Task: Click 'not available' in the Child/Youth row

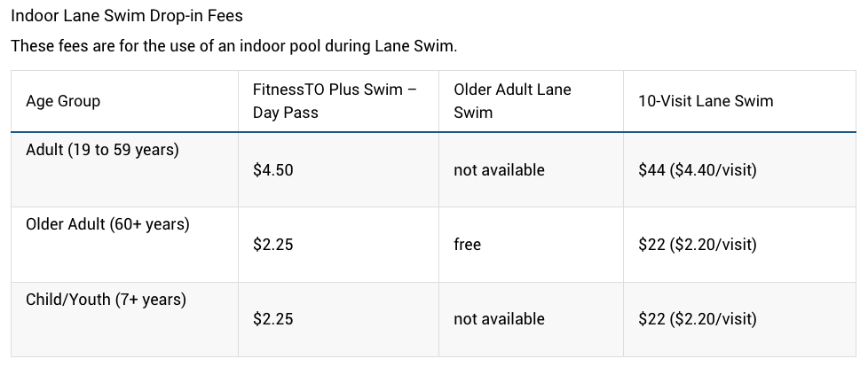Action: pos(500,319)
